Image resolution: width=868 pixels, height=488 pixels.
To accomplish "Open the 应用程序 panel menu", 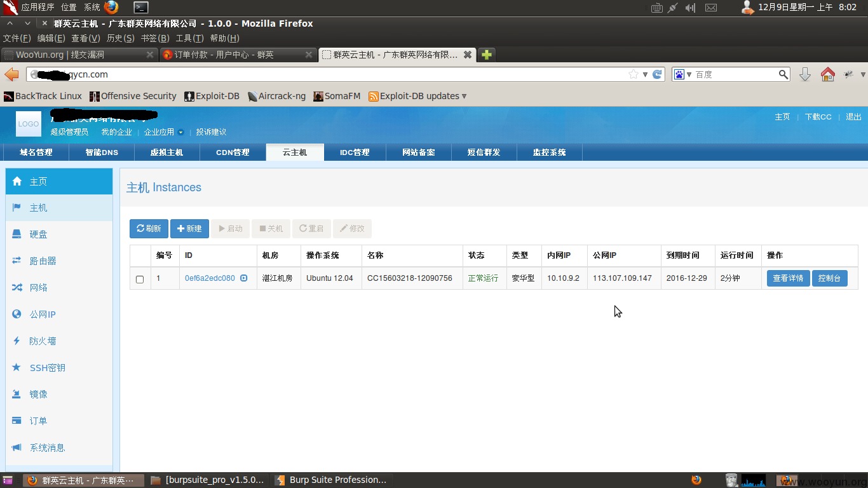I will [x=37, y=7].
